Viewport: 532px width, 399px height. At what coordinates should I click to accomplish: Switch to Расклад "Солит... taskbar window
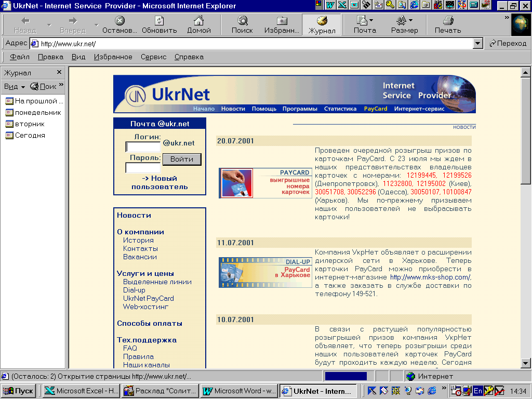pos(160,391)
